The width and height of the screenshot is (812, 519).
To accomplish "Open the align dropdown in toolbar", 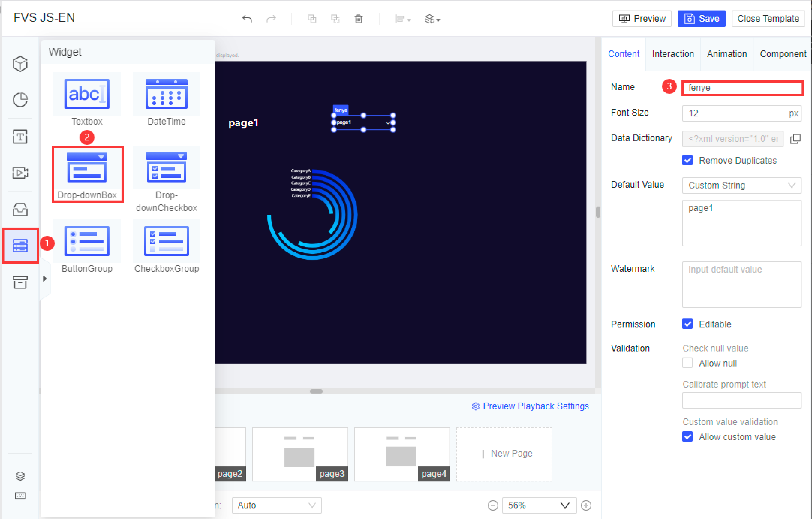I will (403, 19).
